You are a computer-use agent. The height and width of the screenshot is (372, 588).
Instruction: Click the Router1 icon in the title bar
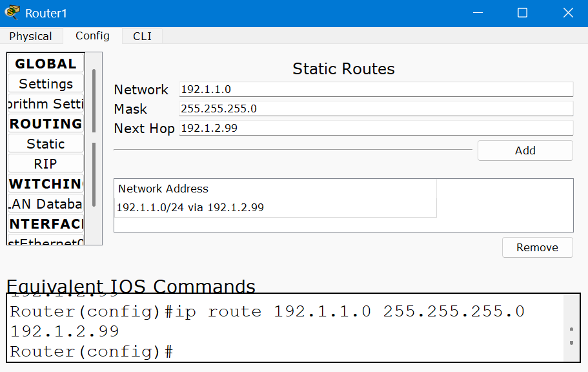12,13
